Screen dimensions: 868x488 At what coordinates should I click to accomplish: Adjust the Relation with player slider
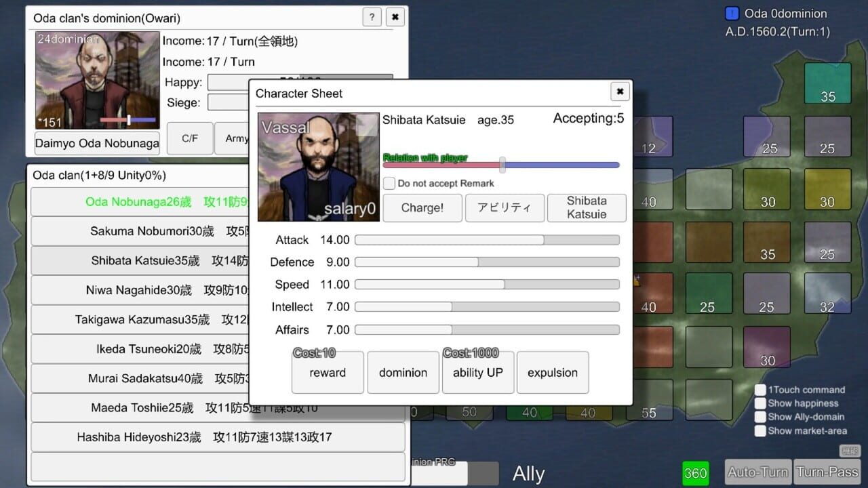tap(502, 165)
